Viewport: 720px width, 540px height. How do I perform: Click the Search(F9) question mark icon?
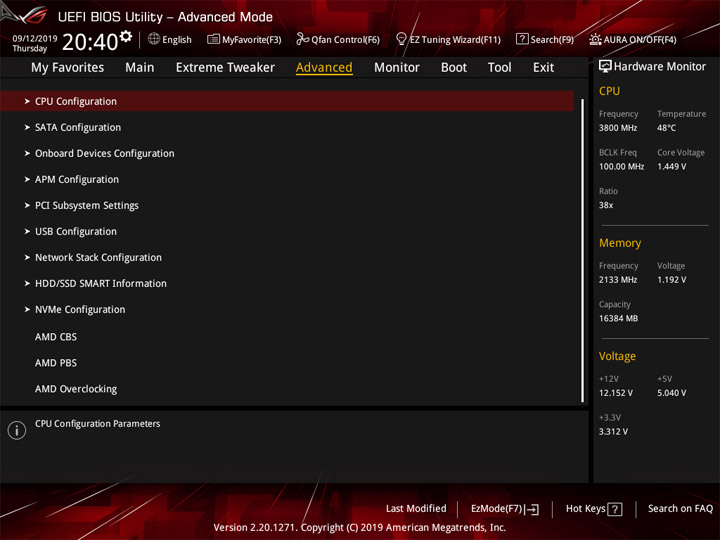click(522, 39)
